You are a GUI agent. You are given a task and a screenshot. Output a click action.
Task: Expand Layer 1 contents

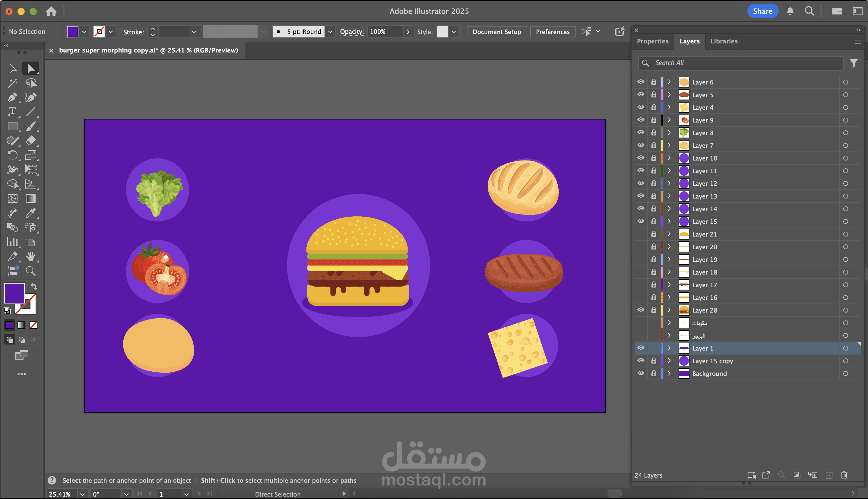[669, 348]
